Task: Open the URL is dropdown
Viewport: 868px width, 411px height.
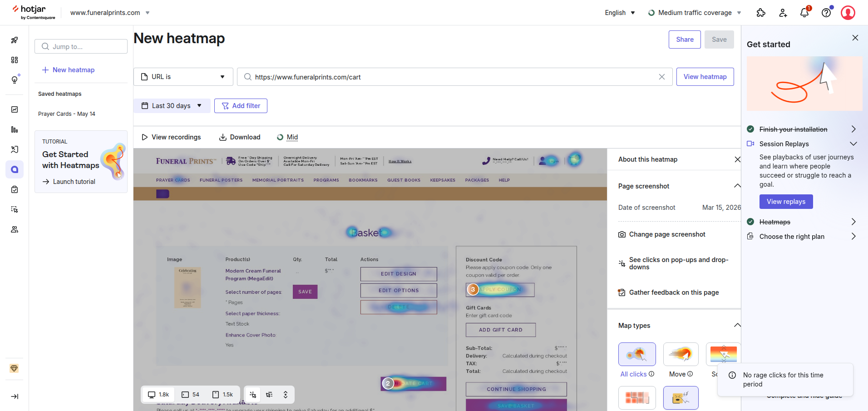Action: tap(183, 77)
